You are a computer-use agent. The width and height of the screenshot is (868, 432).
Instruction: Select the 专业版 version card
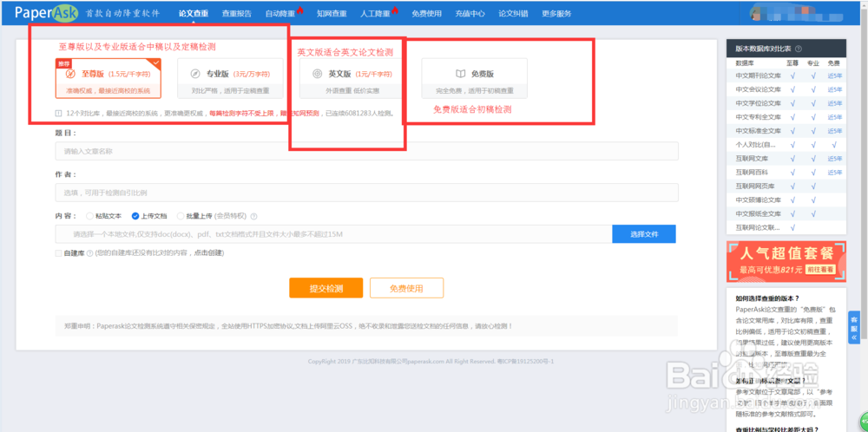point(230,78)
